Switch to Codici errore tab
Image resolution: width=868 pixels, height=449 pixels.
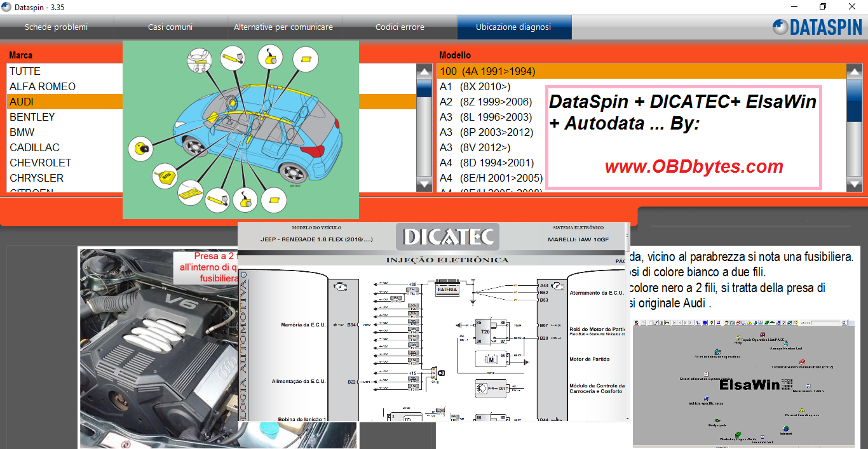coord(400,27)
